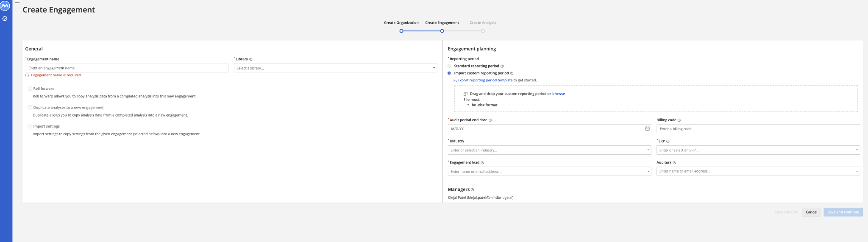Select Import custom reporting period radio button
This screenshot has width=868, height=242.
(x=450, y=73)
